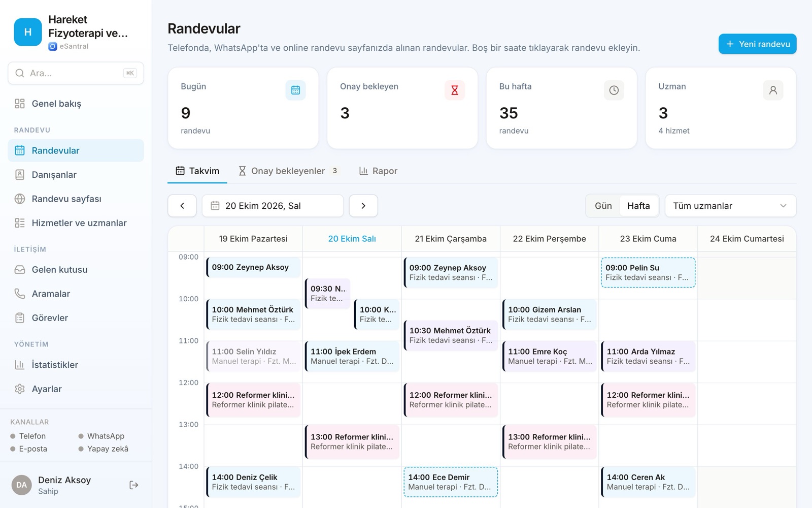Open the 14:00 Ece Demir appointment

(451, 482)
